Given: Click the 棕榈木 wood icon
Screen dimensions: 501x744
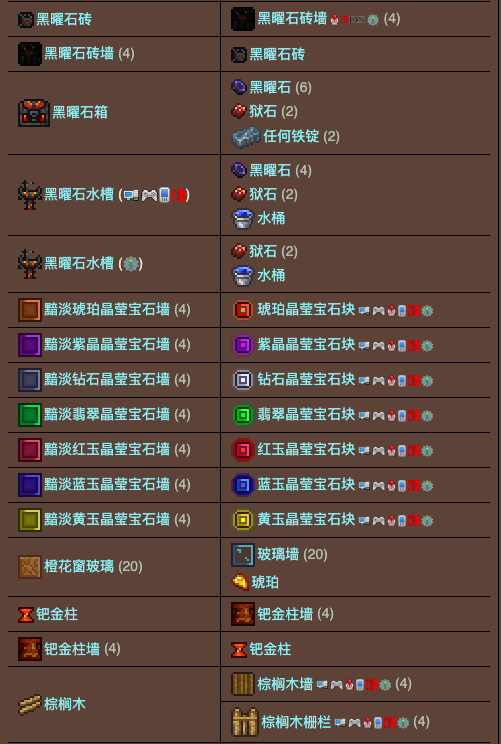Looking at the screenshot, I should pyautogui.click(x=29, y=705).
